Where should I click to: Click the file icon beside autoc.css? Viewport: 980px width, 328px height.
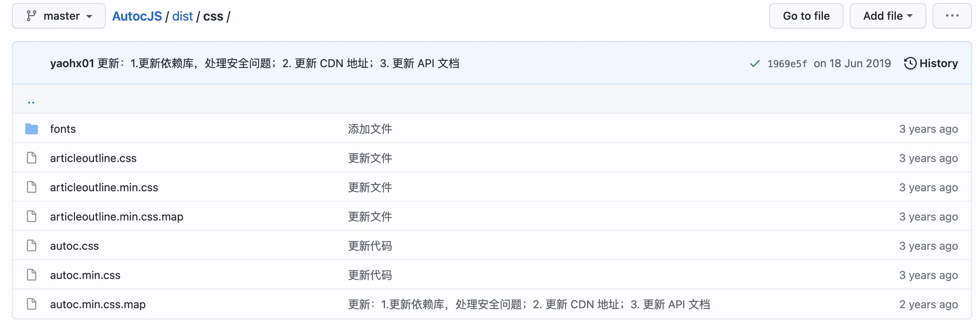coord(32,246)
